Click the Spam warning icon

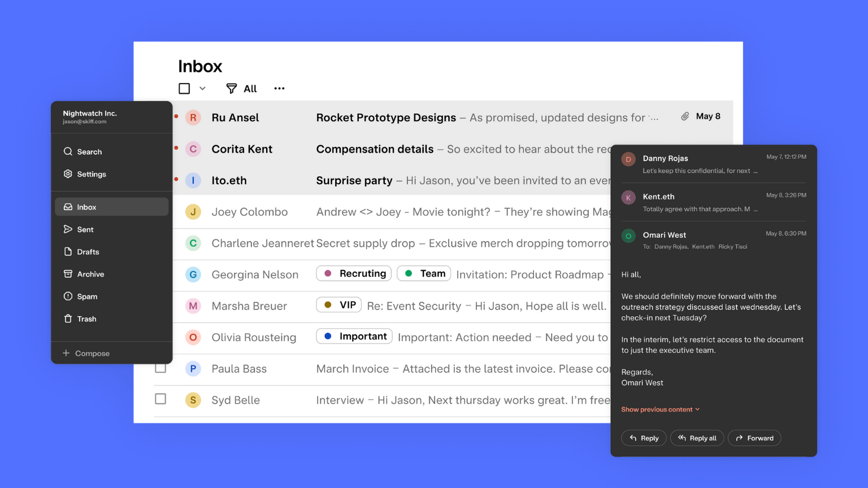click(68, 296)
